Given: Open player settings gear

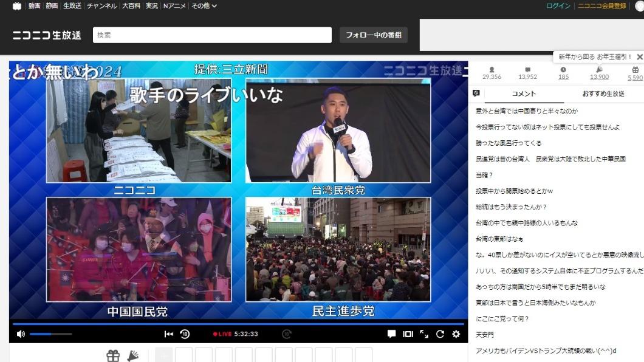Looking at the screenshot, I should pyautogui.click(x=456, y=334).
